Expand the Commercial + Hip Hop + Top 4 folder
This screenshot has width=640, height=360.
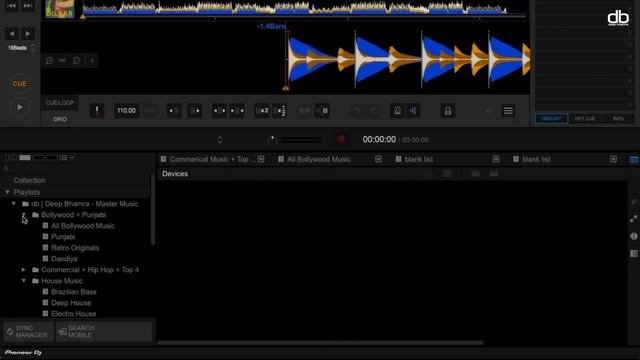pyautogui.click(x=24, y=270)
